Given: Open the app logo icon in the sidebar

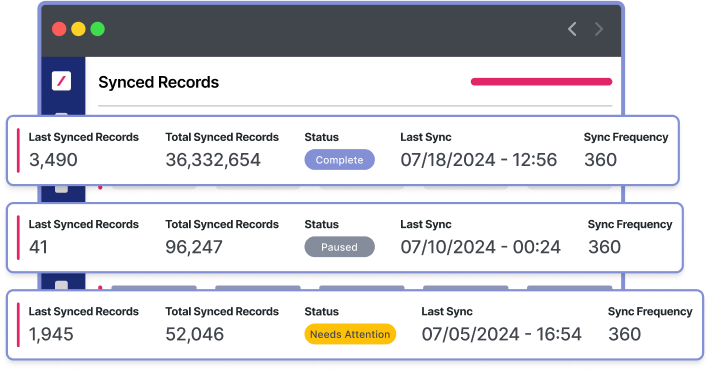Looking at the screenshot, I should [62, 81].
